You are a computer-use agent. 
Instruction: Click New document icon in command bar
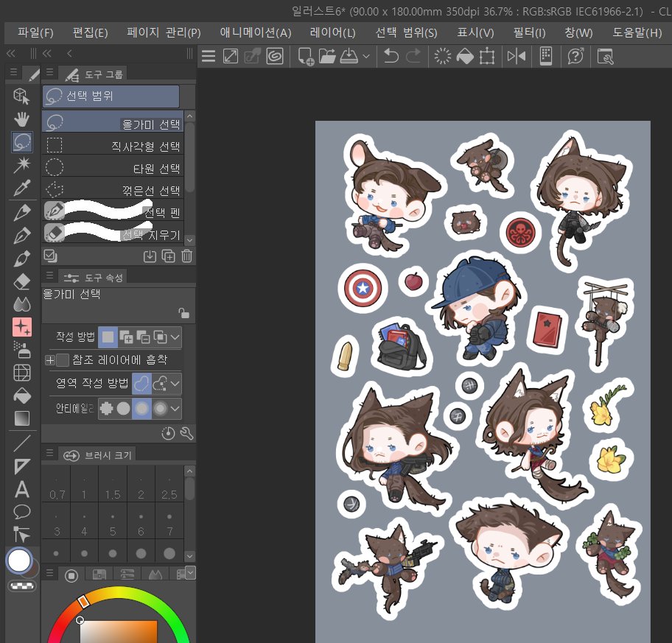pos(306,56)
